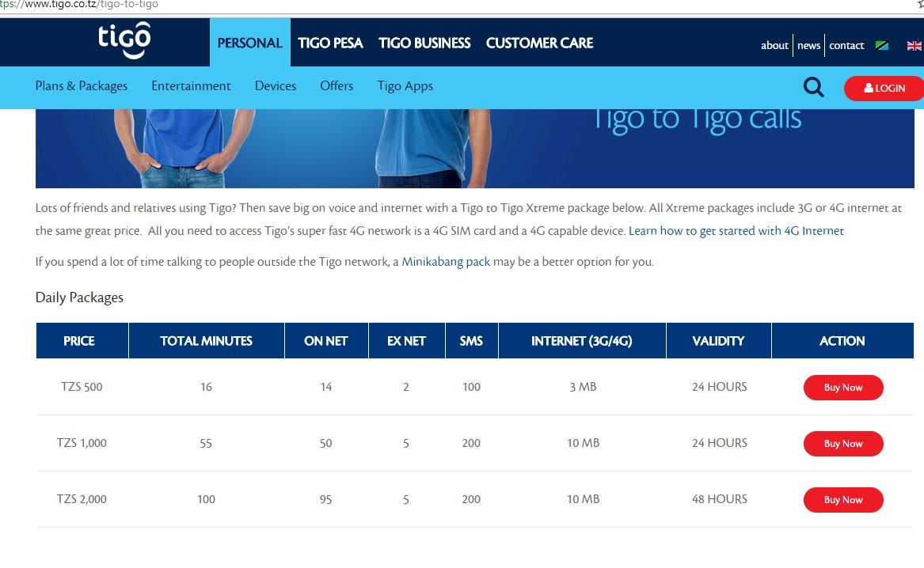Viewport: 924px width, 568px height.
Task: Click the news link
Action: point(808,45)
